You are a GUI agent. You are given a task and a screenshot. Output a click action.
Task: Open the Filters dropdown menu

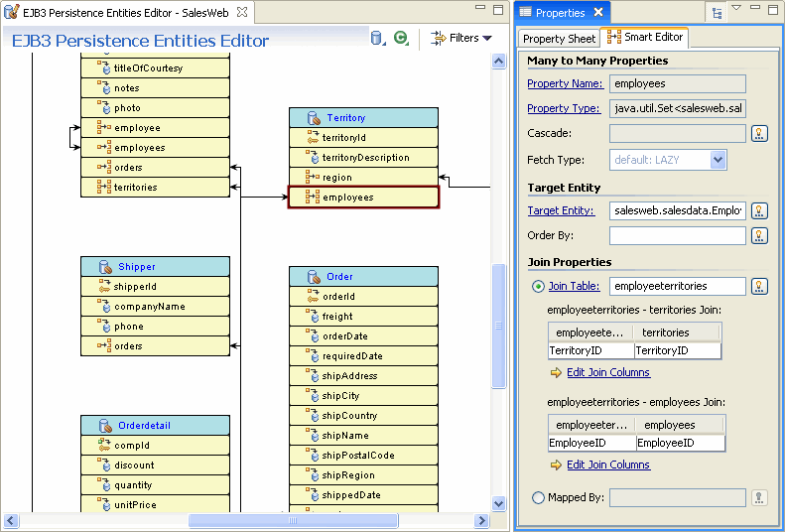pyautogui.click(x=487, y=38)
